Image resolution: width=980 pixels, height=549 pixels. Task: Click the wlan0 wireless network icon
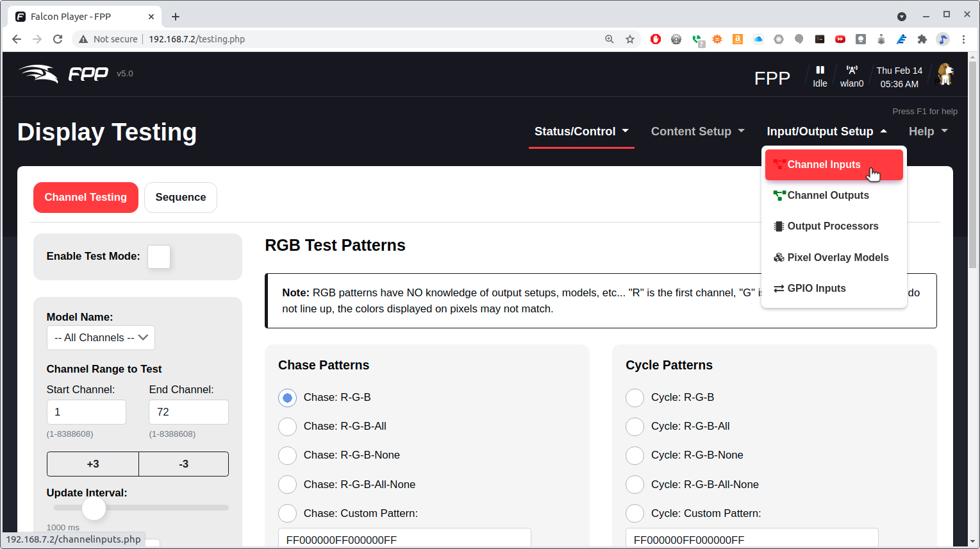(x=851, y=71)
